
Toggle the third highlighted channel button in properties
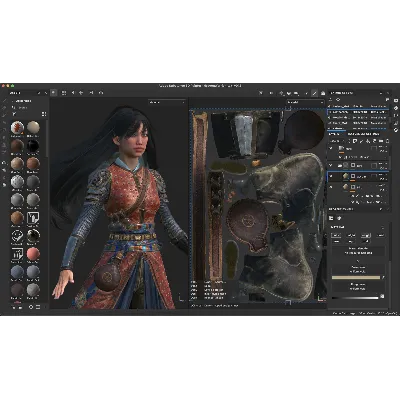click(366, 236)
